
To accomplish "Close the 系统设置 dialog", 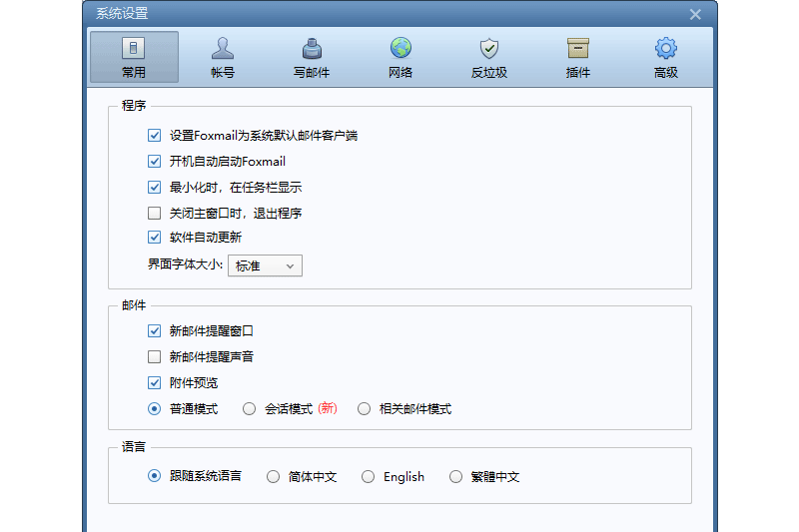I will coord(695,14).
